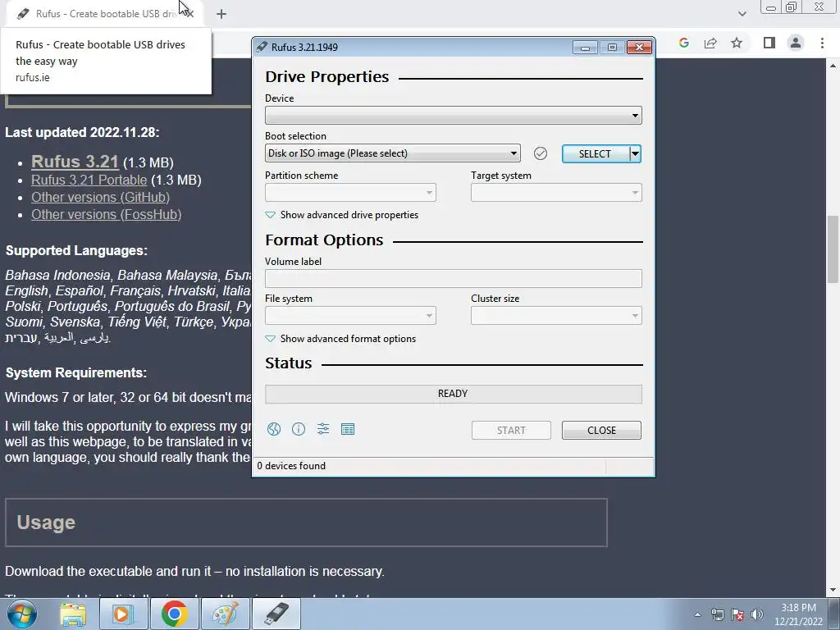This screenshot has width=840, height=630.
Task: Click the scrollbar up arrow in Chrome
Action: [x=833, y=66]
